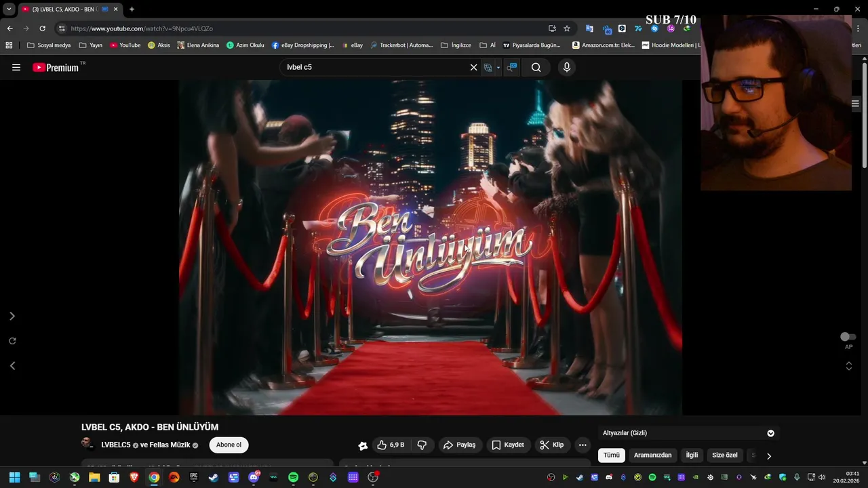Open the YouTube guide hamburger menu
Viewport: 868px width, 488px height.
(x=16, y=67)
